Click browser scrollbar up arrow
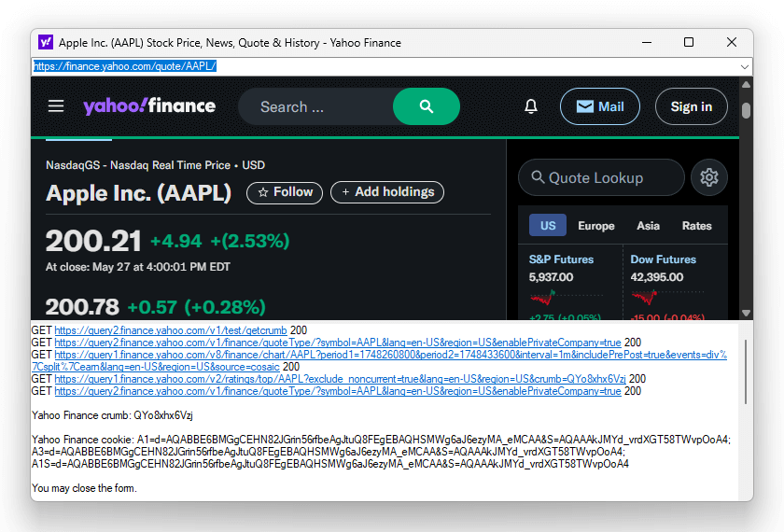 pyautogui.click(x=746, y=85)
